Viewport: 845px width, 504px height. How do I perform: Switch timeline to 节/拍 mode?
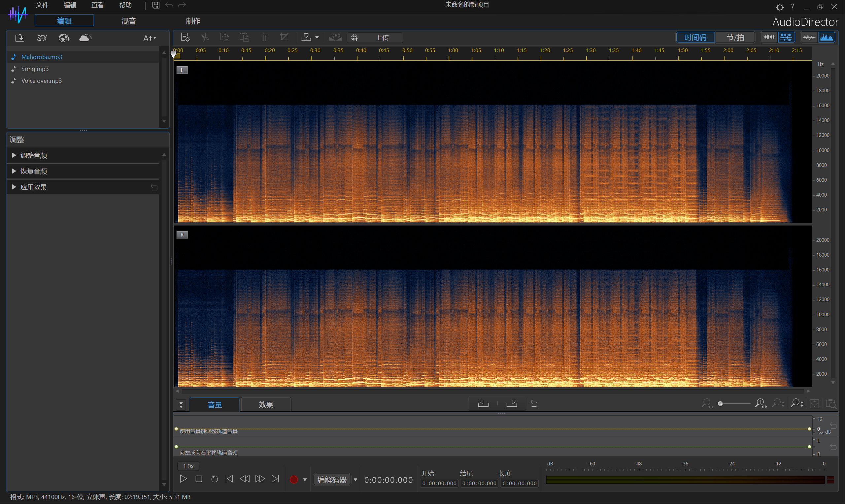[x=735, y=37]
